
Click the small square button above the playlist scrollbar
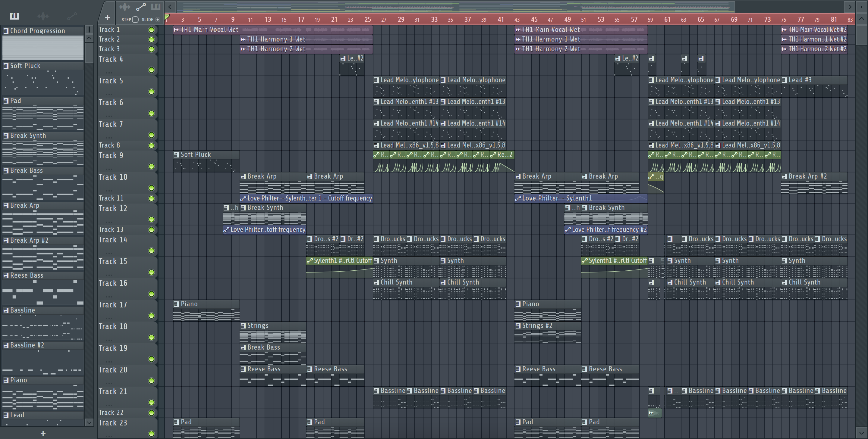861,6
